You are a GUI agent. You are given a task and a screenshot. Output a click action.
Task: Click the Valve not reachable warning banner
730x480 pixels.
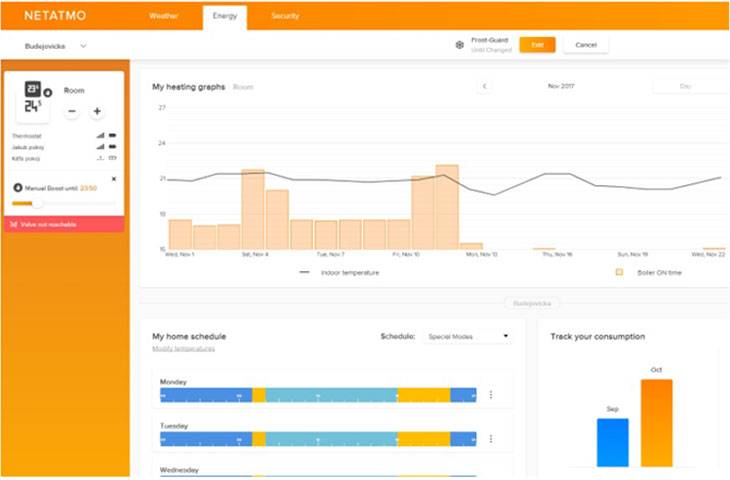(66, 224)
